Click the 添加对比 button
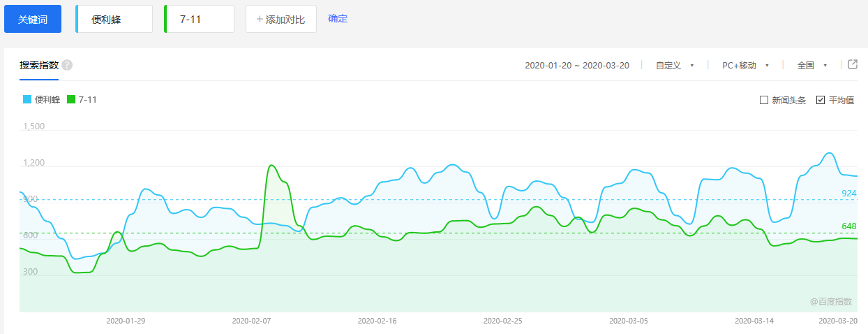Image resolution: width=868 pixels, height=334 pixels. pyautogui.click(x=280, y=20)
